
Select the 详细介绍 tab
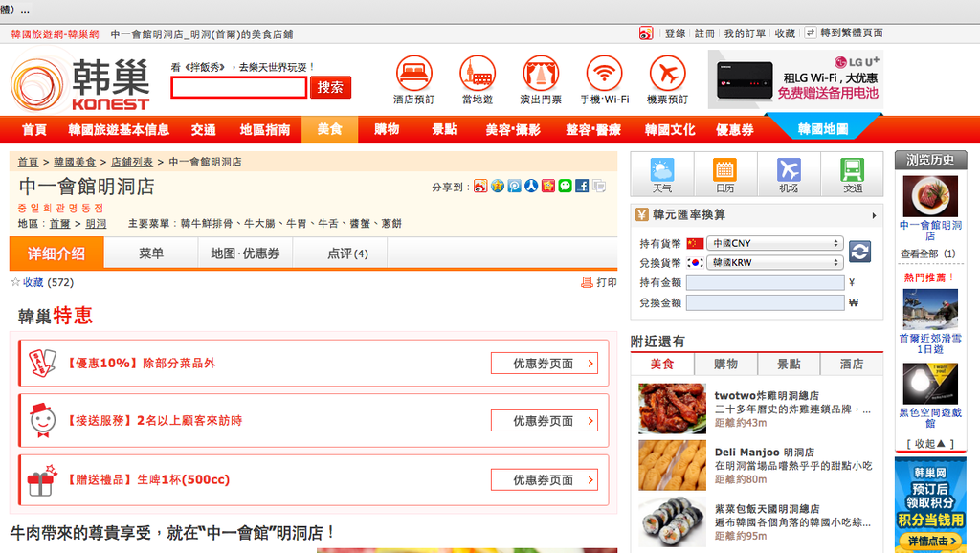pos(56,254)
